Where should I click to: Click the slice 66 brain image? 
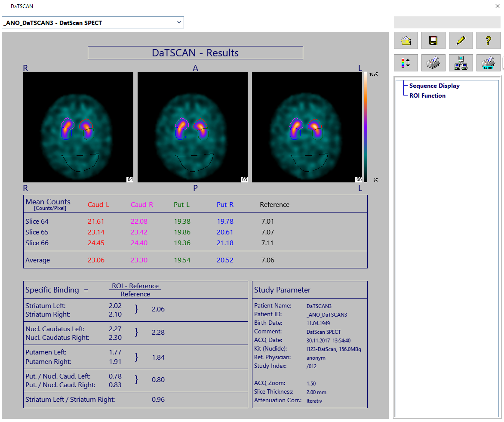[307, 127]
